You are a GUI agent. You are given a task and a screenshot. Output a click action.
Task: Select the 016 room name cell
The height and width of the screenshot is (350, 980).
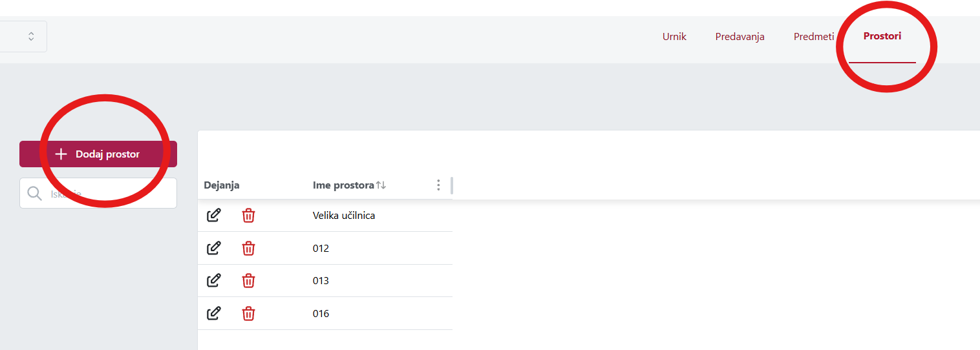coord(321,314)
